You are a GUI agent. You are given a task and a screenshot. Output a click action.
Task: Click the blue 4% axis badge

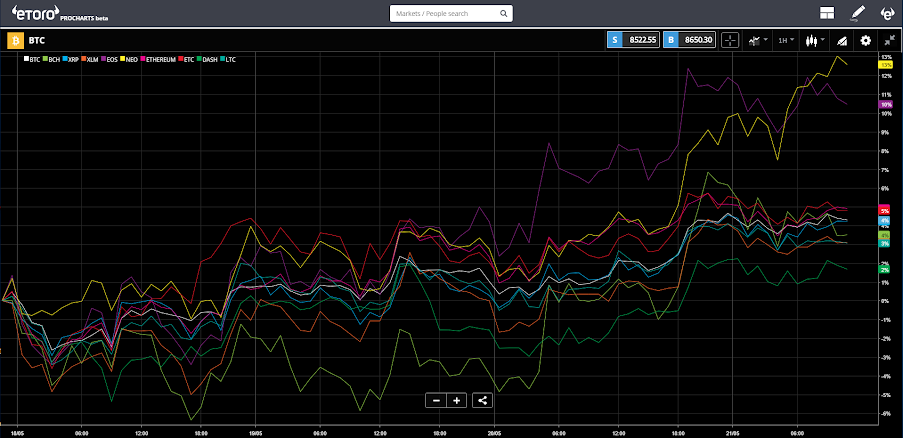[x=884, y=220]
